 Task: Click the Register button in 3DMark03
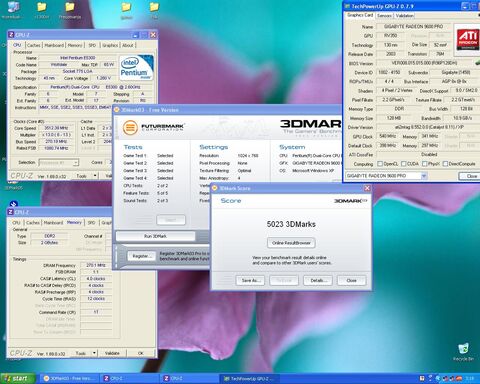click(141, 256)
